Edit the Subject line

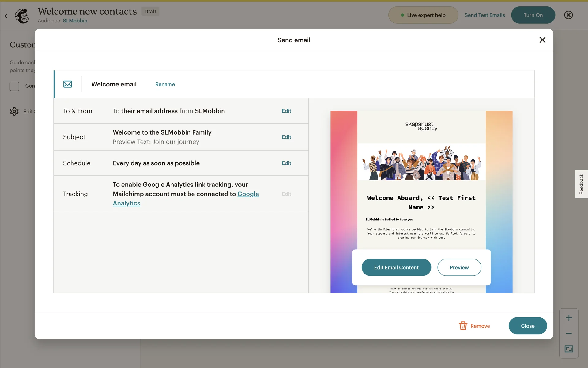(286, 137)
